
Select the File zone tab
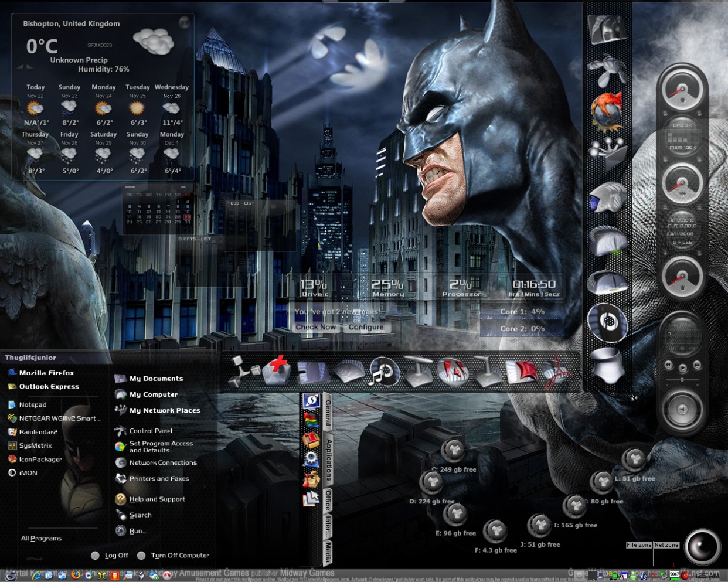639,545
